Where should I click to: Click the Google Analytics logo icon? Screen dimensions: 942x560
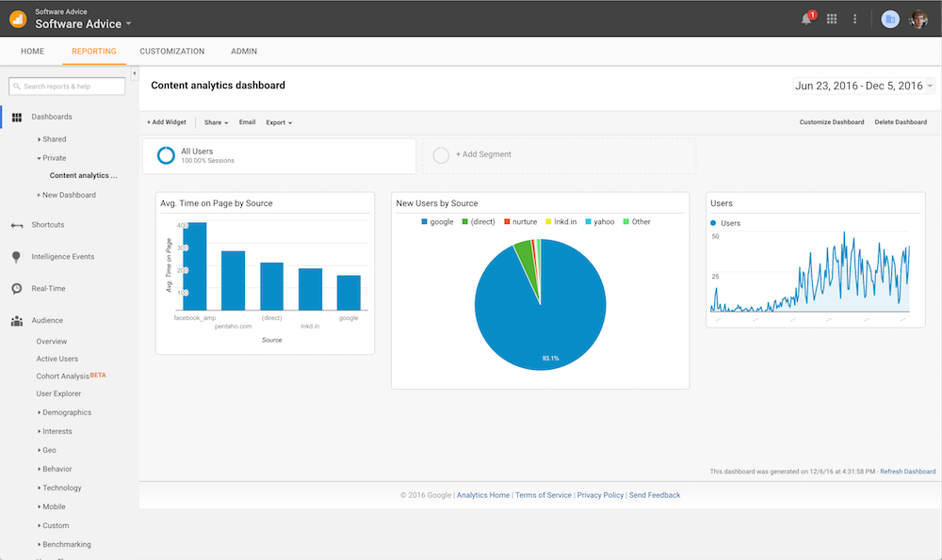point(18,19)
